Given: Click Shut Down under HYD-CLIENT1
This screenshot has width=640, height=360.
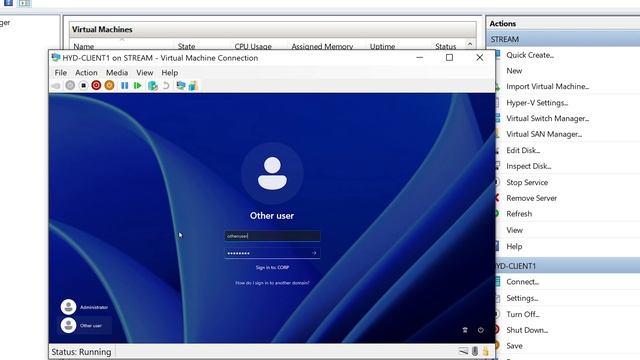Looking at the screenshot, I should point(527,330).
